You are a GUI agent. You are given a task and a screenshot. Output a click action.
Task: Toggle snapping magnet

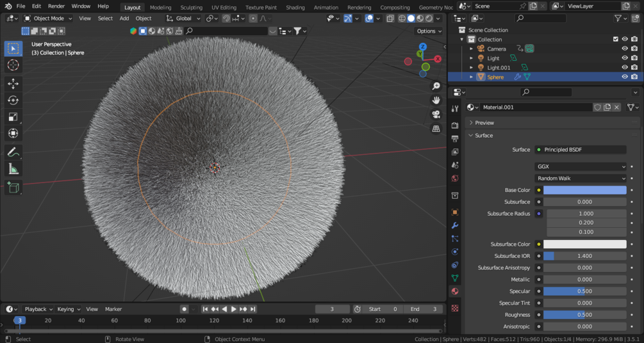[x=226, y=19]
